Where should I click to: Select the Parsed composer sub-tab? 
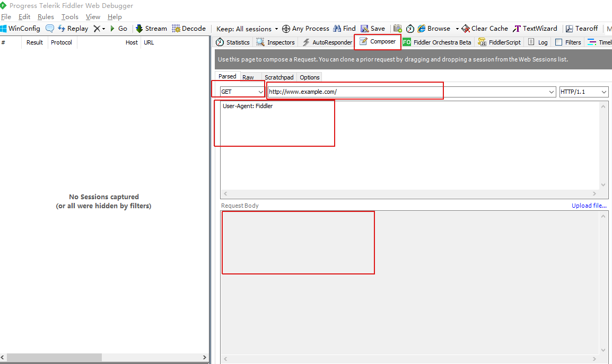coord(227,76)
